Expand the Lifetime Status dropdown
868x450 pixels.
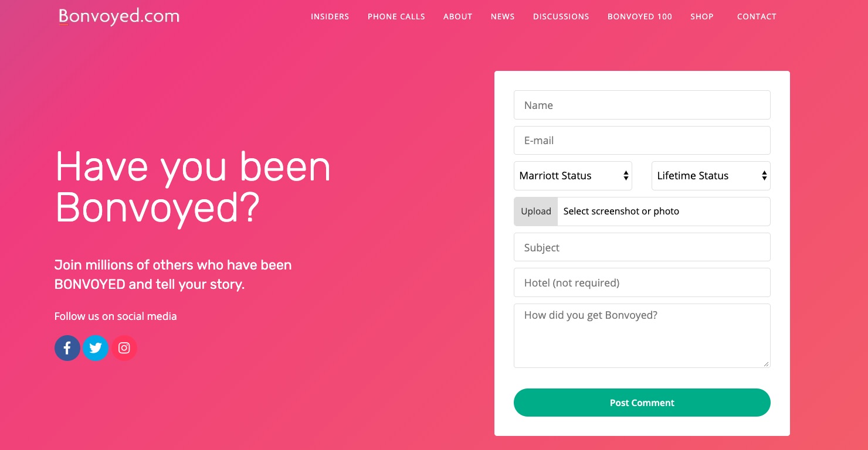[x=710, y=176]
